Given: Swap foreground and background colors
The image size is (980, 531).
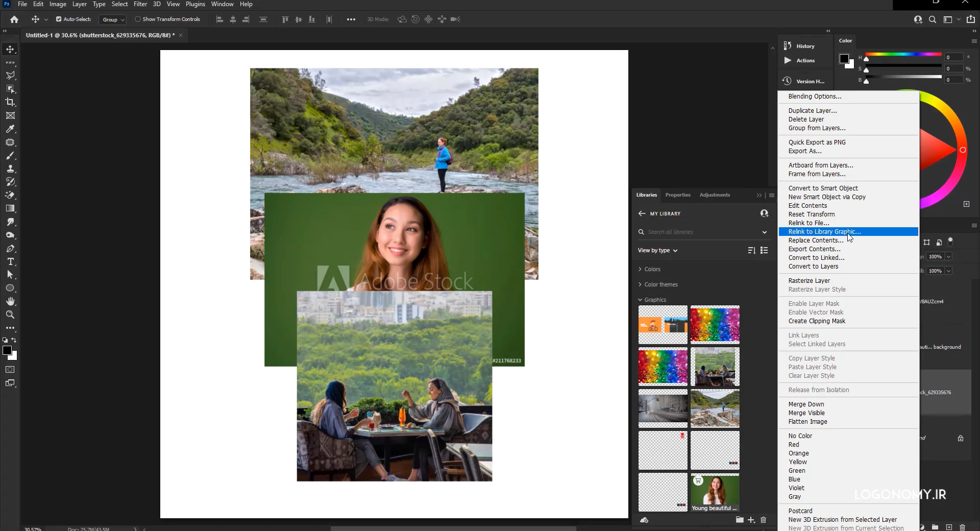Looking at the screenshot, I should pos(14,340).
